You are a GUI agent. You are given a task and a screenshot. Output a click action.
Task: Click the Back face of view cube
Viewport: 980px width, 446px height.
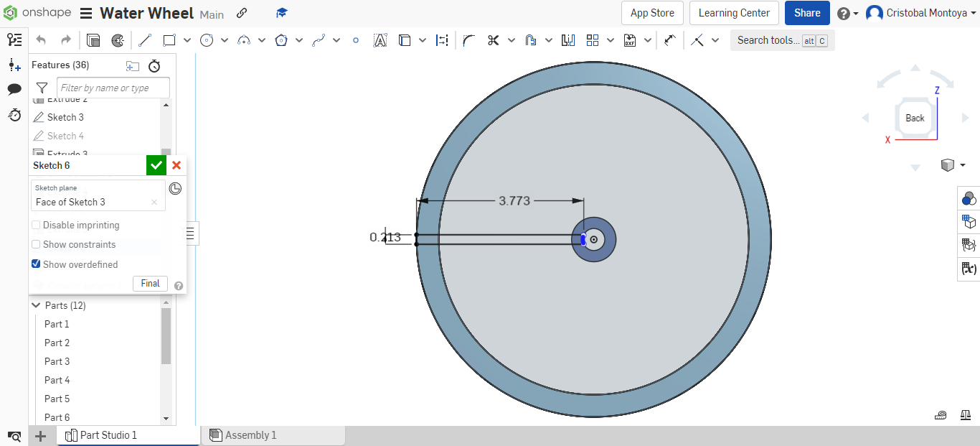tap(915, 118)
